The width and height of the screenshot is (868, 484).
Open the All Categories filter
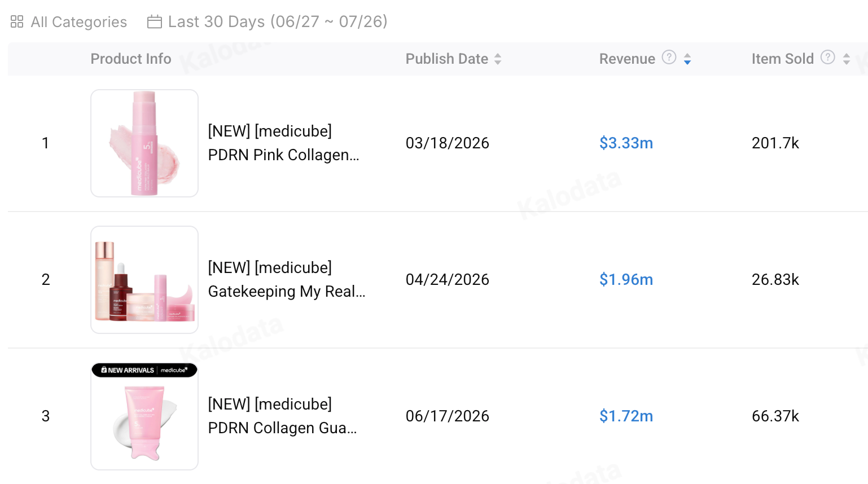(69, 21)
